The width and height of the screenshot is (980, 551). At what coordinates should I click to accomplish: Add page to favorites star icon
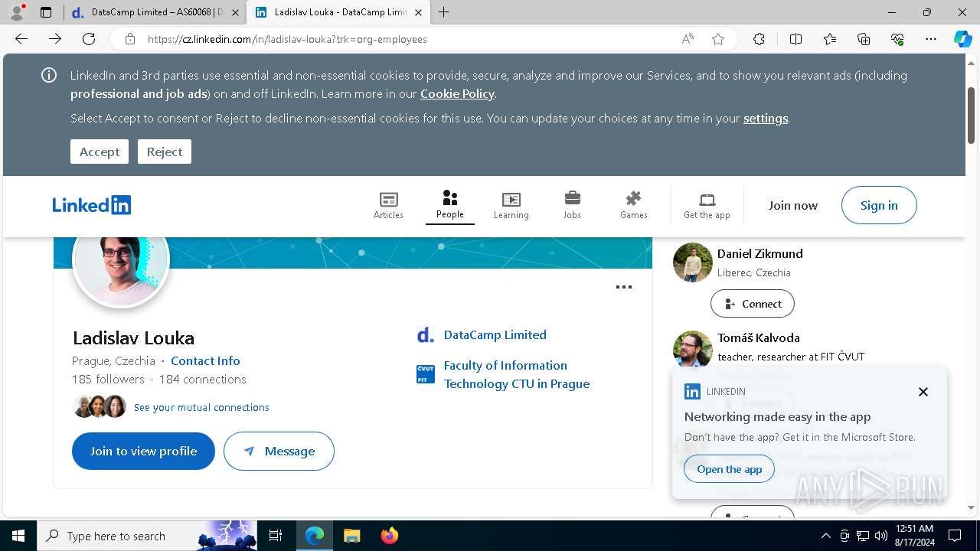(718, 39)
